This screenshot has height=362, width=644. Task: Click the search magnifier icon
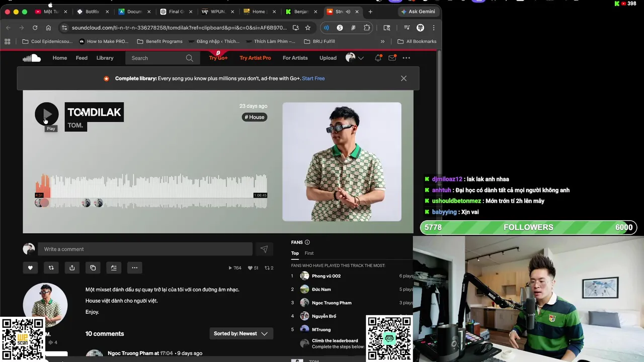[189, 58]
